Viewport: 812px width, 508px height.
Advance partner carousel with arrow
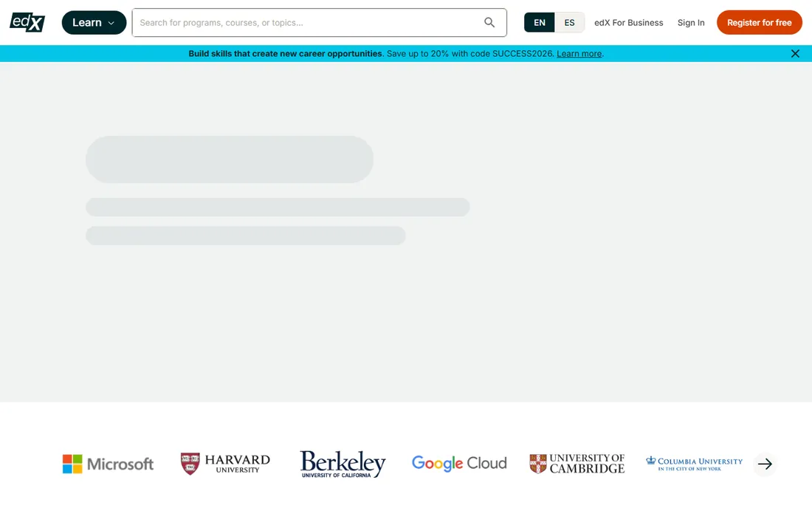click(x=765, y=464)
